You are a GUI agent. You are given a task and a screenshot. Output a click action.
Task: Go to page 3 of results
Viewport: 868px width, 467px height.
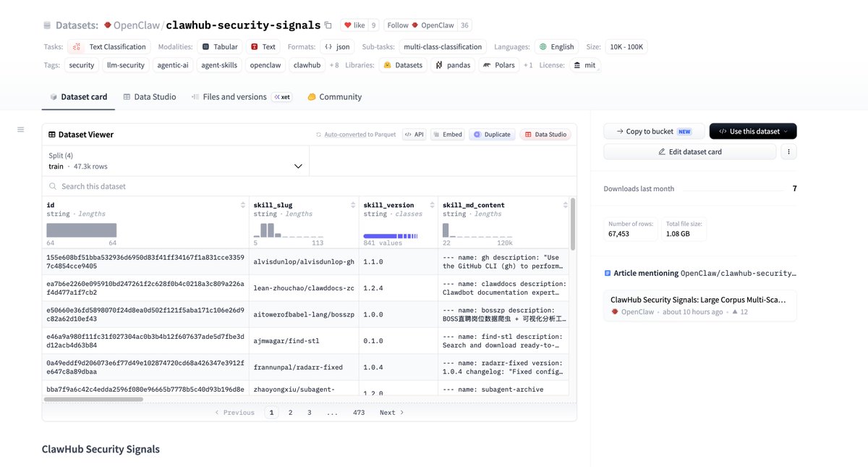tap(309, 413)
